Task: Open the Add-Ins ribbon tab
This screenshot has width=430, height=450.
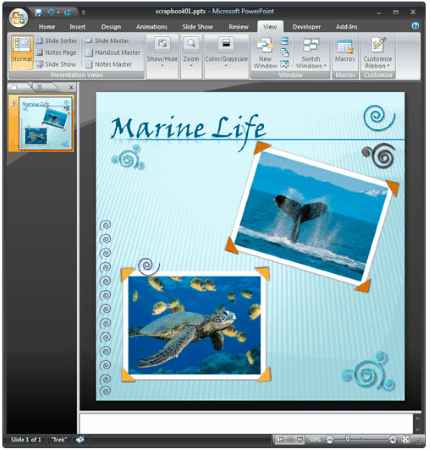Action: pyautogui.click(x=347, y=27)
